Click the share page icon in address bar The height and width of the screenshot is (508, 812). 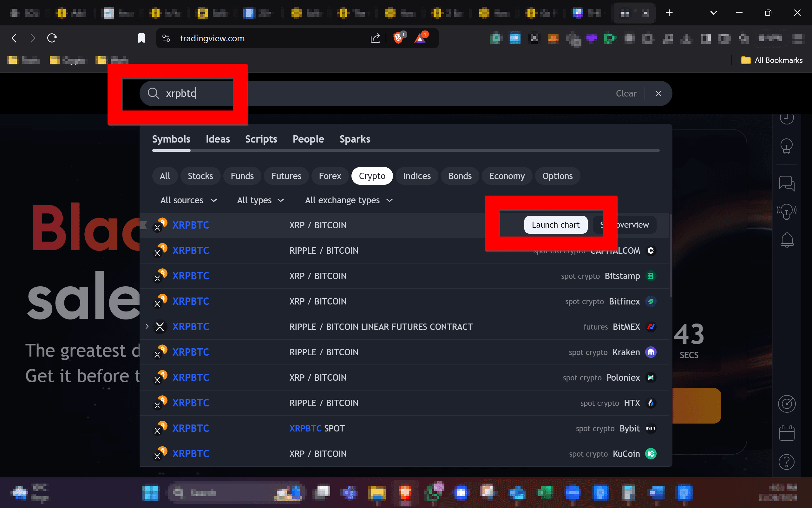tap(375, 38)
